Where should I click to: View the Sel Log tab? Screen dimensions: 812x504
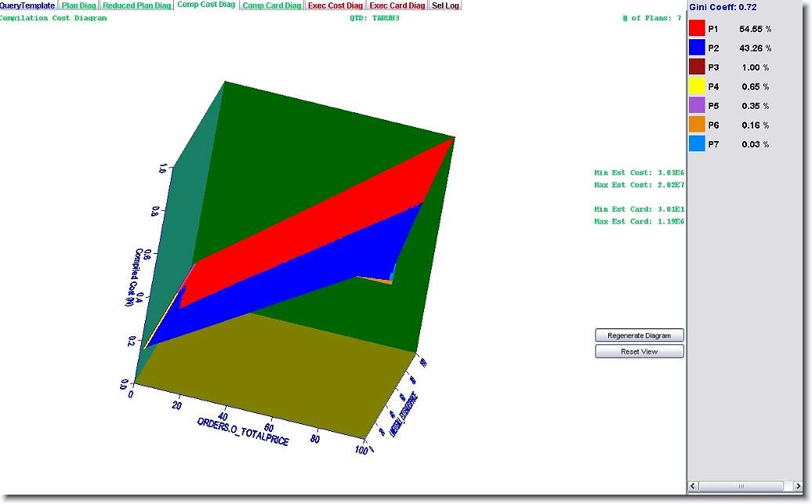445,5
